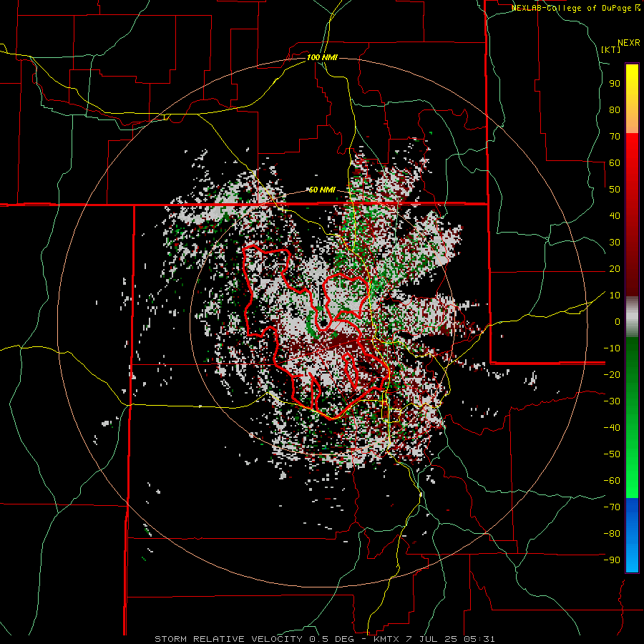Click the gray zero-velocity segment of the color bar
Viewport: 644px width, 644px height.
click(632, 317)
